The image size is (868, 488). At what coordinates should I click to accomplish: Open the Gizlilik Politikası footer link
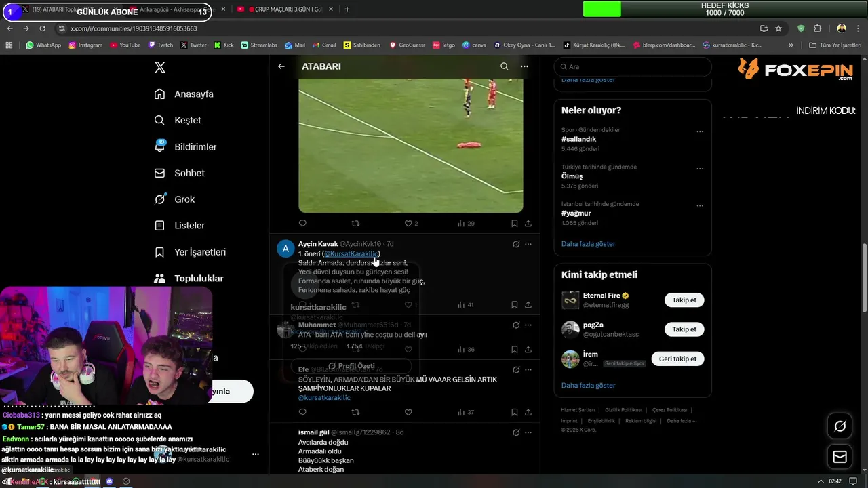pos(623,410)
